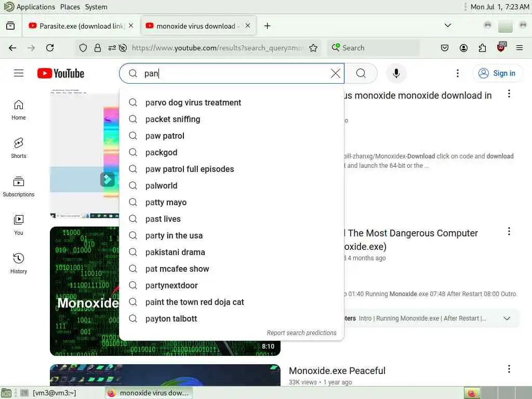Screen dimensions: 532x399
Task: Select suggestion 'payton talbott'
Action: [x=232, y=318]
